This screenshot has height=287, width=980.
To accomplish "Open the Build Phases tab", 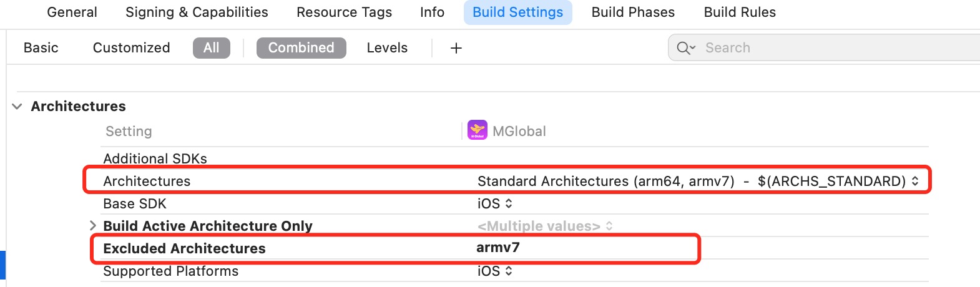I will [633, 12].
